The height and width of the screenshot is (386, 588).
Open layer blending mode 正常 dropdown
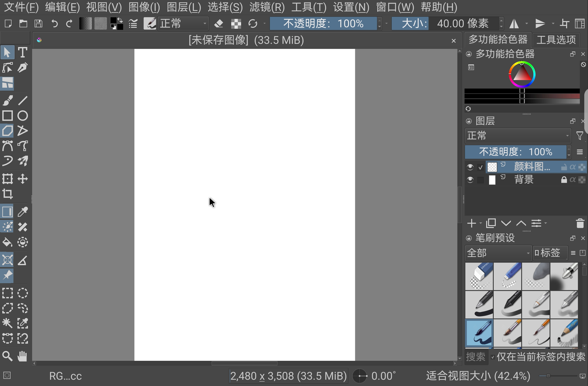pyautogui.click(x=518, y=135)
